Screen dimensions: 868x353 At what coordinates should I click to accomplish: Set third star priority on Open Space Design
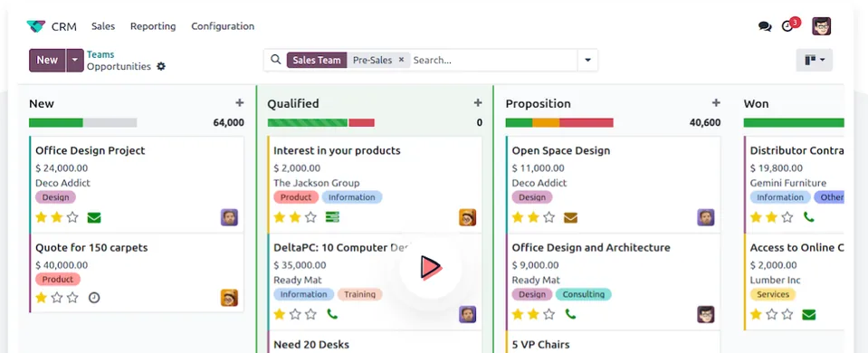click(548, 217)
